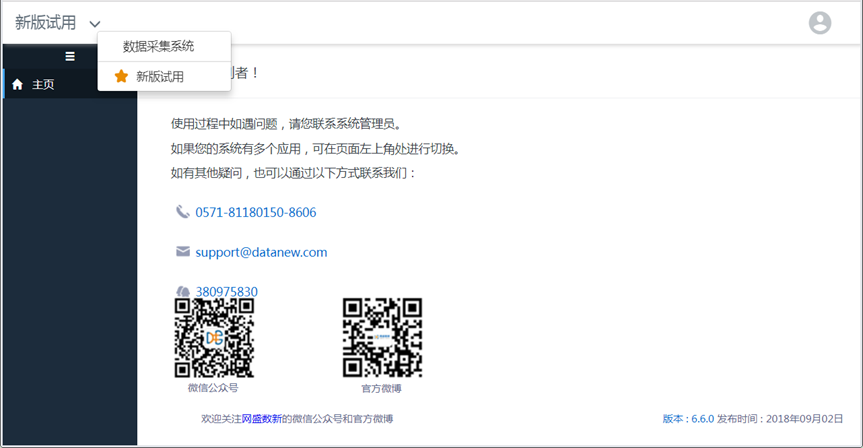The image size is (863, 448).
Task: Click the 微信公众号 caption label
Action: (213, 387)
